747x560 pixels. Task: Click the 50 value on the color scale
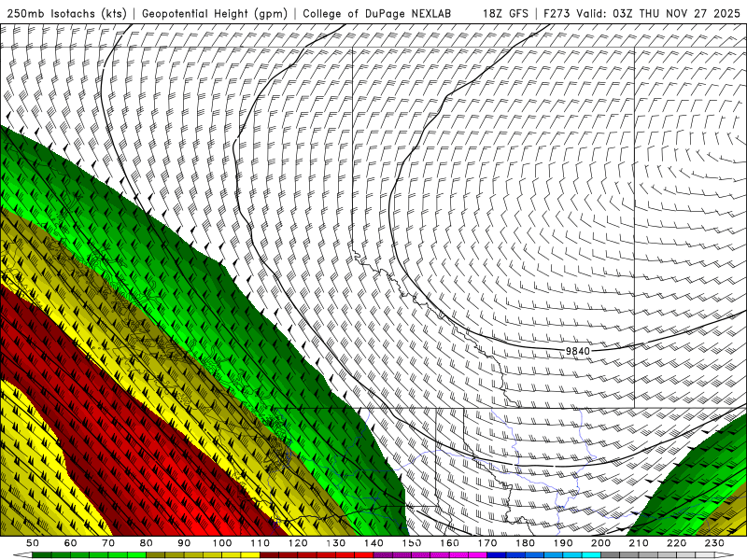pos(33,543)
